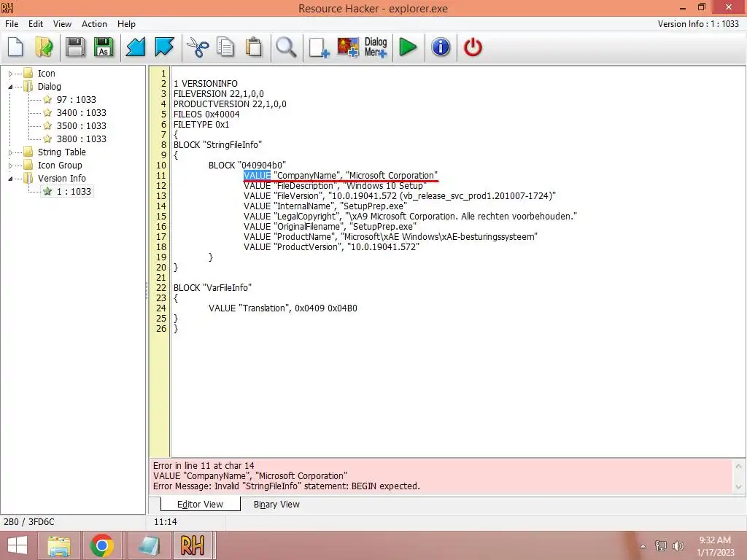
Task: Open the View menu
Action: pos(63,24)
